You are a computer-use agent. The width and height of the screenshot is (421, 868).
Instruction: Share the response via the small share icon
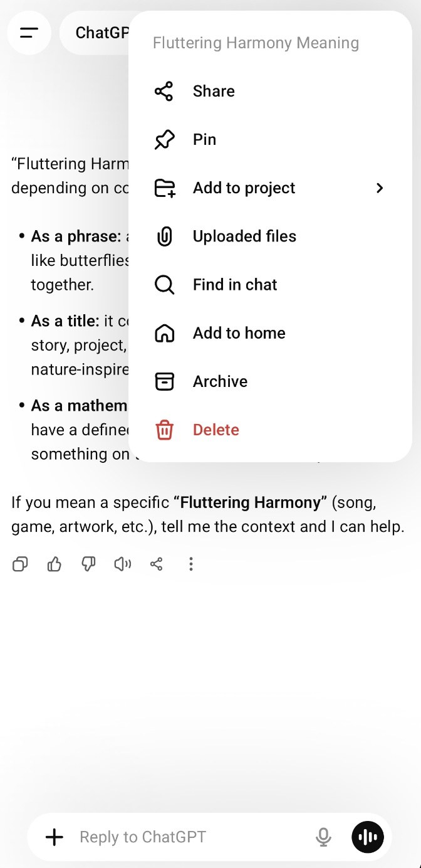click(x=157, y=564)
